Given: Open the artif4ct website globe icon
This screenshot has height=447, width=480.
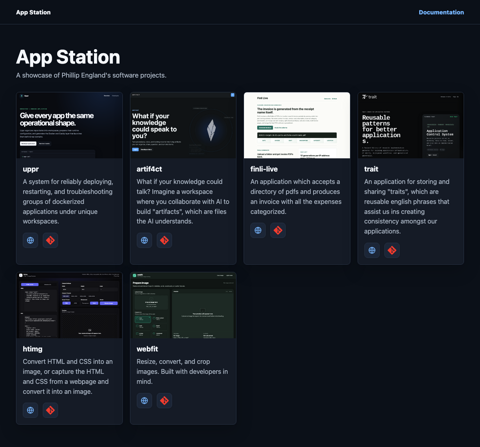Looking at the screenshot, I should click(144, 240).
